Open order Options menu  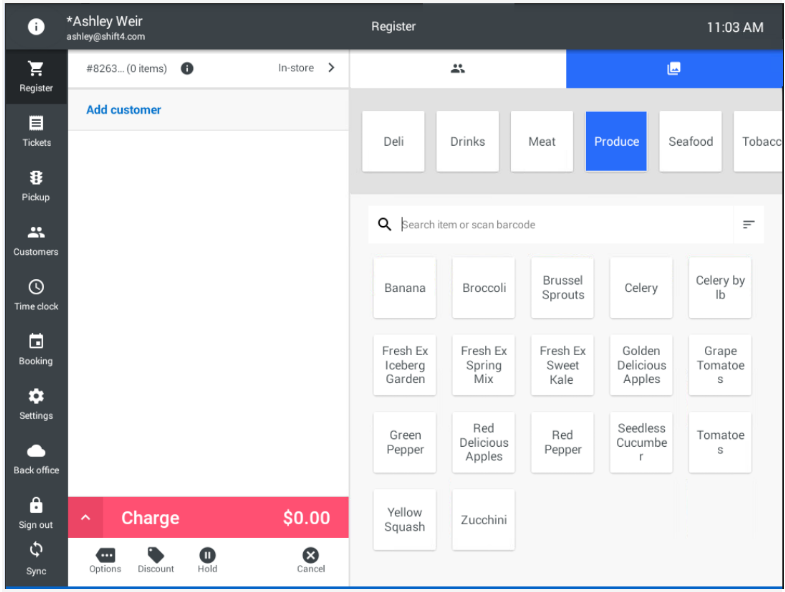105,559
